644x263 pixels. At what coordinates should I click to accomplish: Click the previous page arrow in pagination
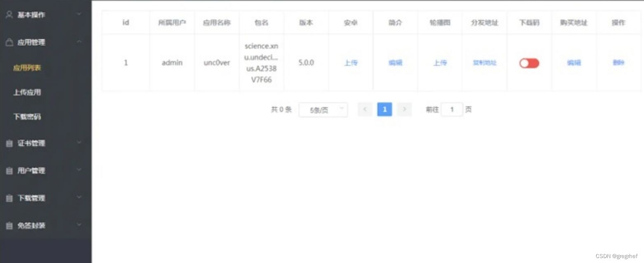[x=365, y=109]
